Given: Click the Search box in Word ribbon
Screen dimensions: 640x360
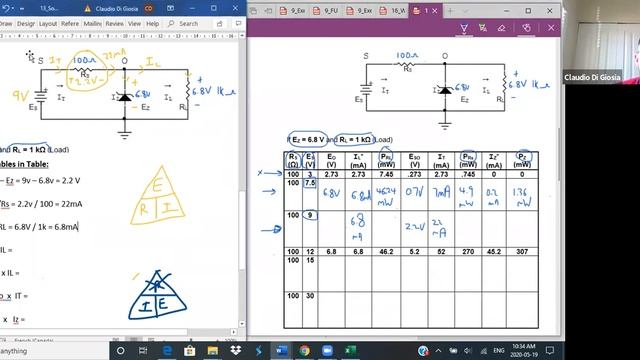Looking at the screenshot, I should pos(184,24).
